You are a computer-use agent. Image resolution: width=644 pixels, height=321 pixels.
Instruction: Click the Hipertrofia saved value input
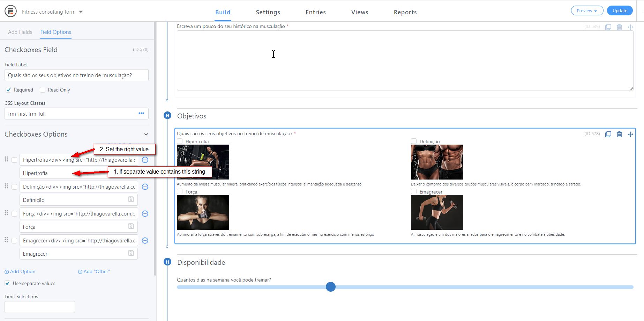(x=78, y=173)
